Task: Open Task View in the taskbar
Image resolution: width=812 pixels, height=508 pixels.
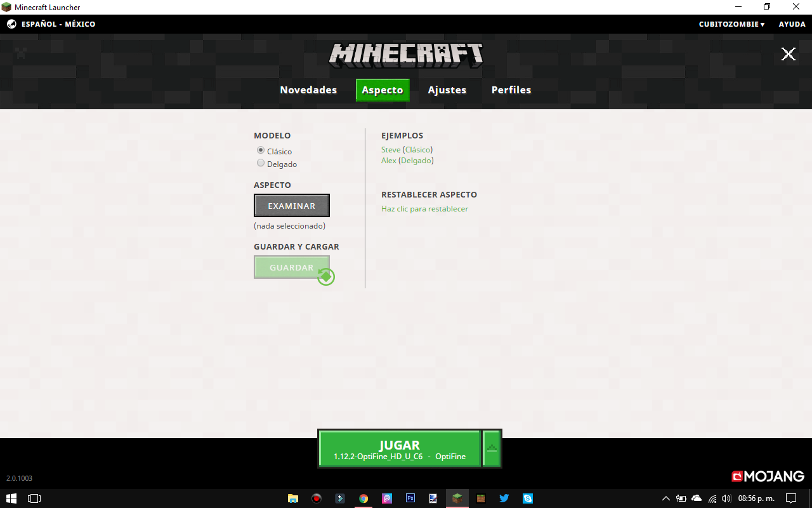Action: click(x=34, y=498)
